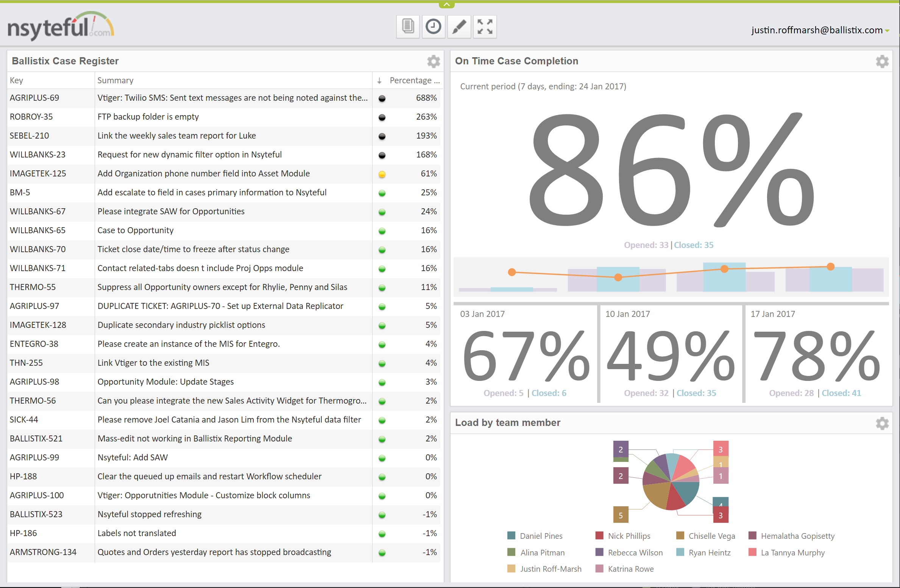900x588 pixels.
Task: Toggle Alina Pitman legend entry
Action: (536, 552)
